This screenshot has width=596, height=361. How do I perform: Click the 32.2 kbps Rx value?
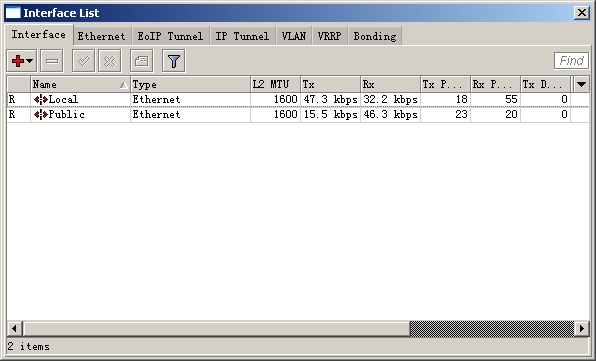(x=390, y=100)
